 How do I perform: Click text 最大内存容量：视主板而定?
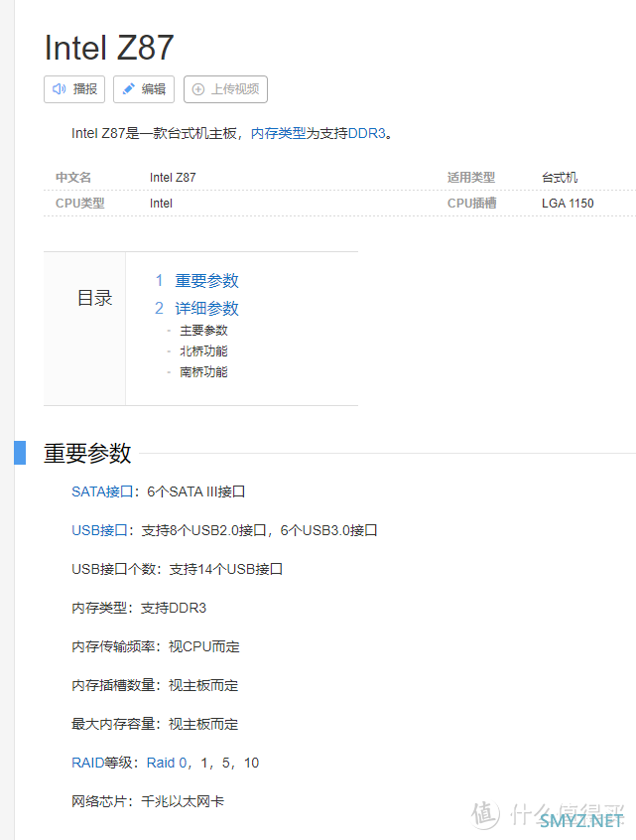[155, 724]
